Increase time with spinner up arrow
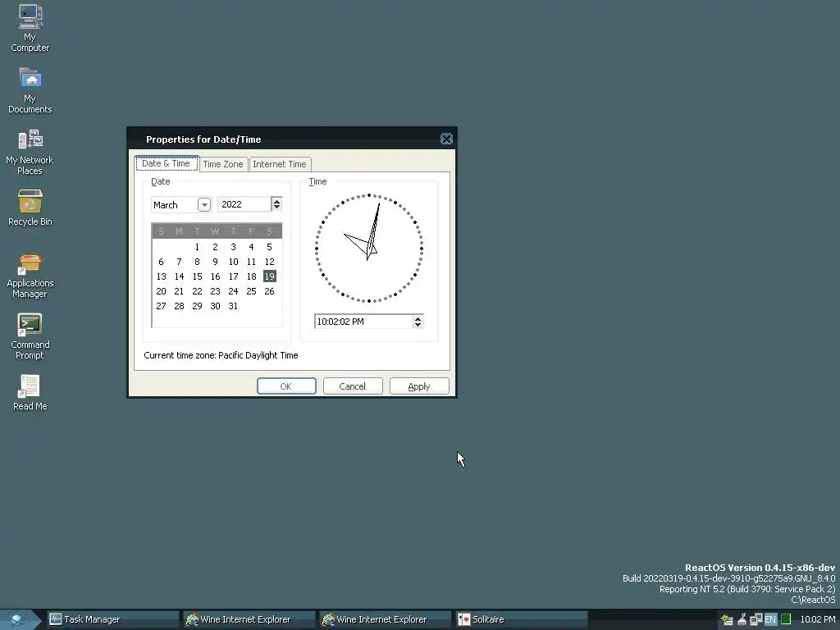The width and height of the screenshot is (840, 630). coord(418,318)
